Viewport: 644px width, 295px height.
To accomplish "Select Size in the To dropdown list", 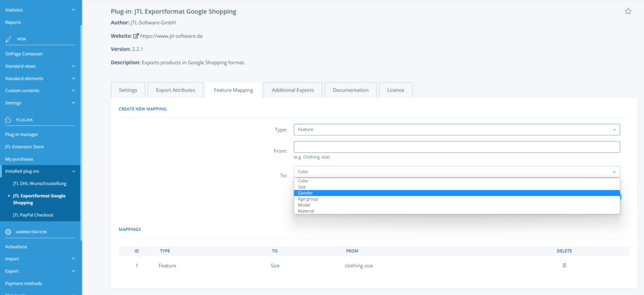I will point(457,187).
